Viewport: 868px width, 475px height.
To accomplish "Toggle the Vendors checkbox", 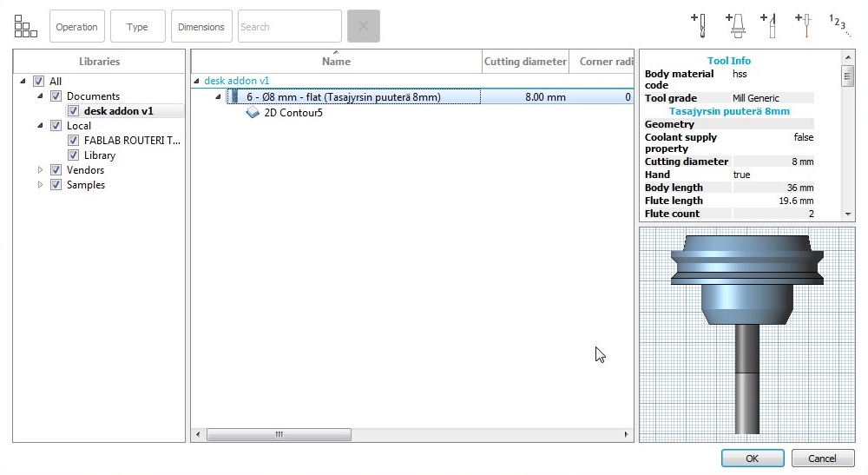I will click(56, 170).
